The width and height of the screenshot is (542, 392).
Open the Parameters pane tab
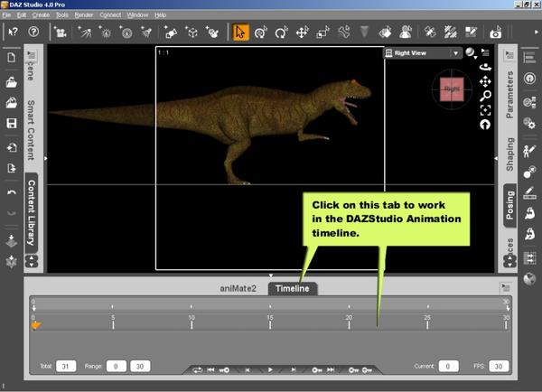[509, 94]
